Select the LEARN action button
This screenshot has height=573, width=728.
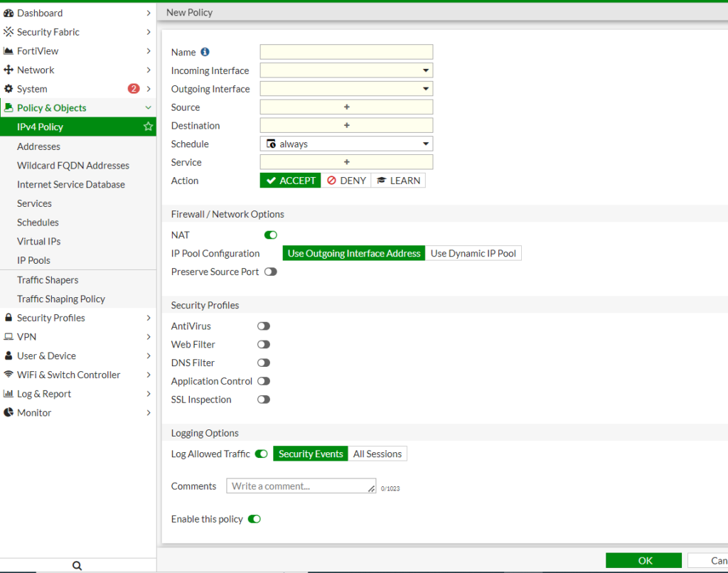(x=398, y=181)
